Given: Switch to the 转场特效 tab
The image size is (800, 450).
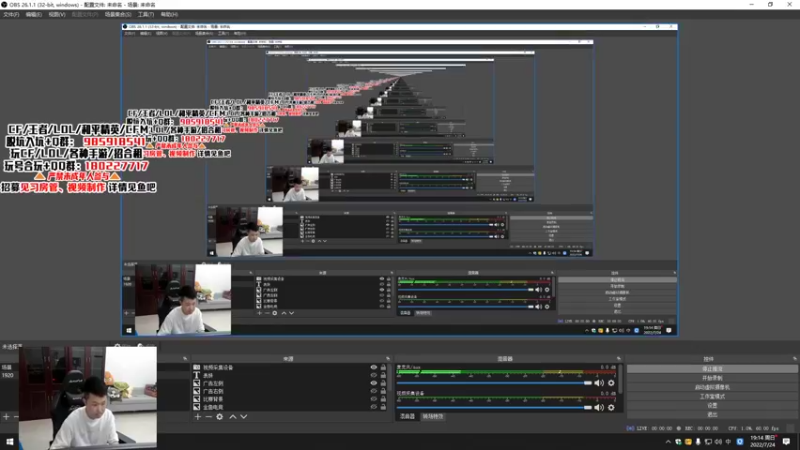Looking at the screenshot, I should pyautogui.click(x=433, y=416).
